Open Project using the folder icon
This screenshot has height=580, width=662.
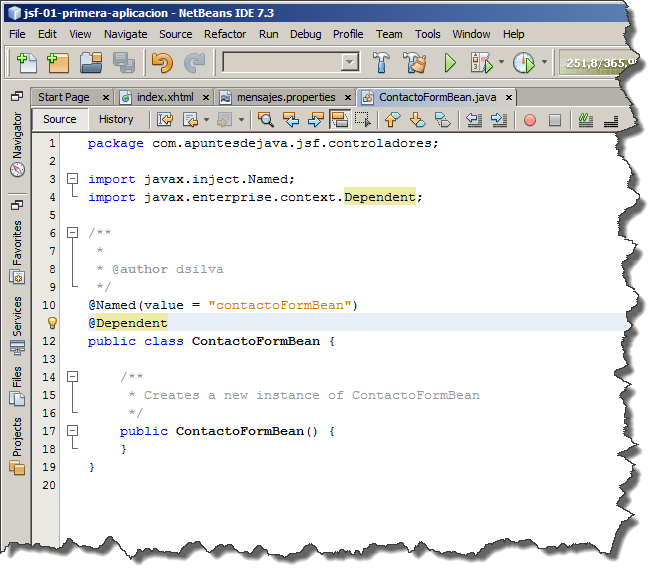[x=91, y=63]
